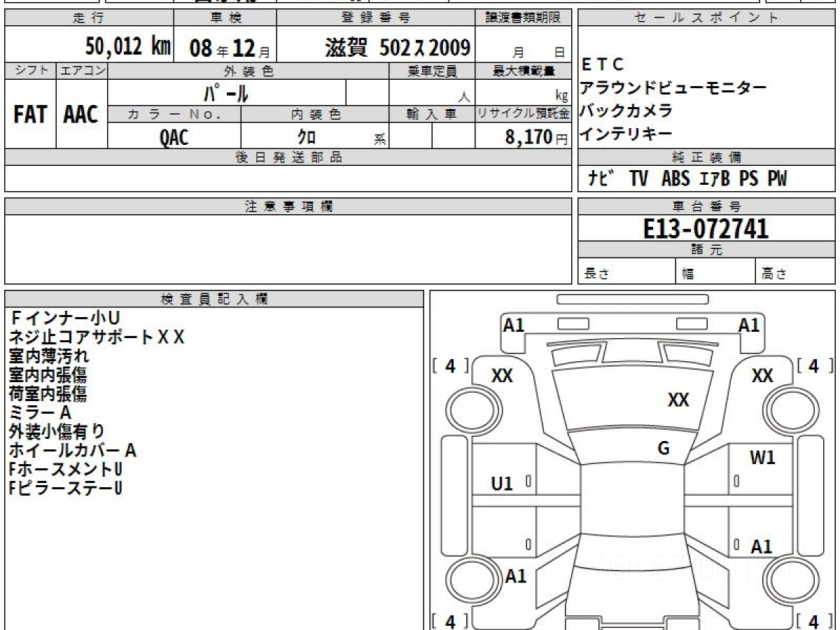This screenshot has height=630, width=840.
Task: Click the front-right wheel circle in car diagram
Action: click(x=786, y=407)
